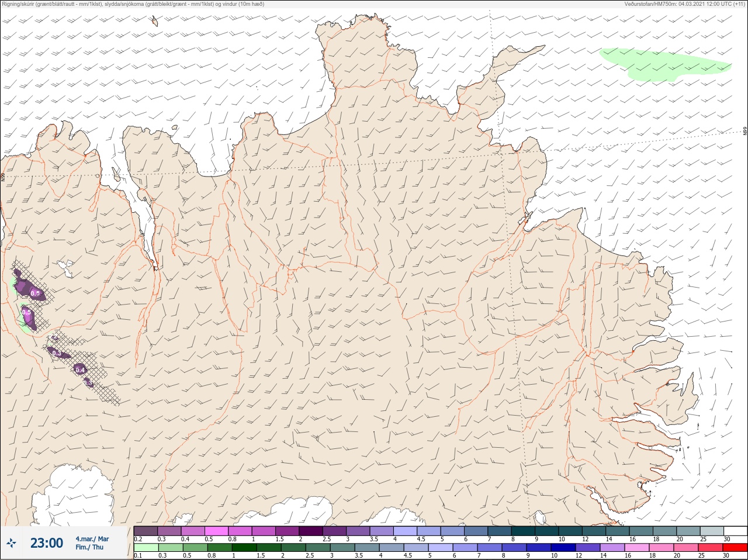Click the weekday text "Fim./ Thu"
The height and width of the screenshot is (560, 748).
click(x=89, y=547)
